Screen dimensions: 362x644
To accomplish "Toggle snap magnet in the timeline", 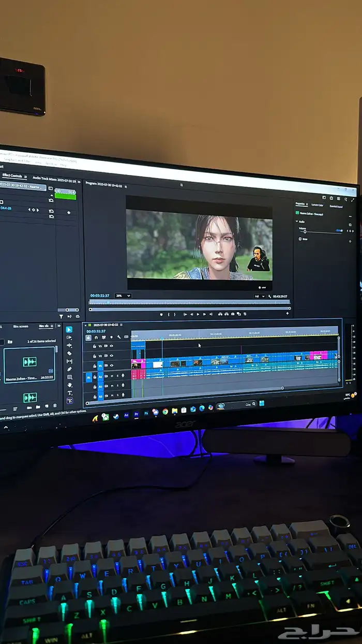I will coord(96,337).
